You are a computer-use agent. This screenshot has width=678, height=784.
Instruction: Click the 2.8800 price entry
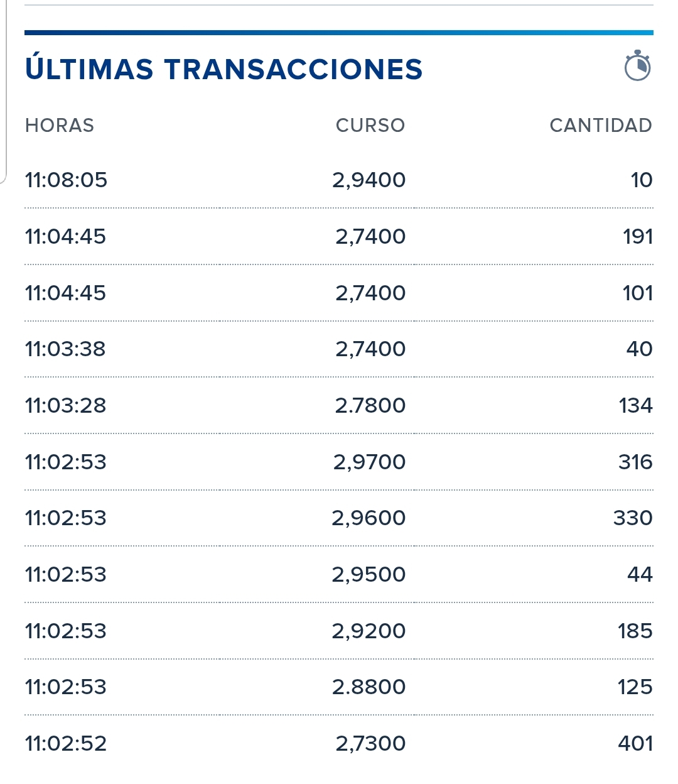coord(369,687)
